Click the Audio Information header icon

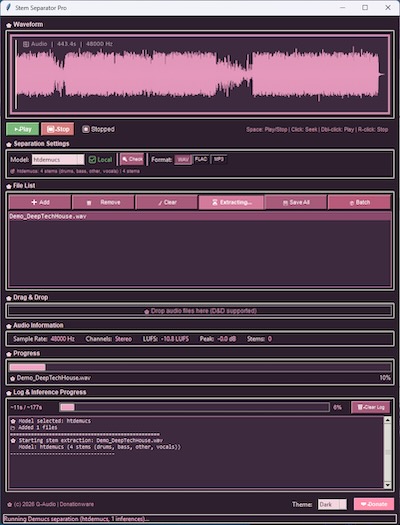(9, 326)
